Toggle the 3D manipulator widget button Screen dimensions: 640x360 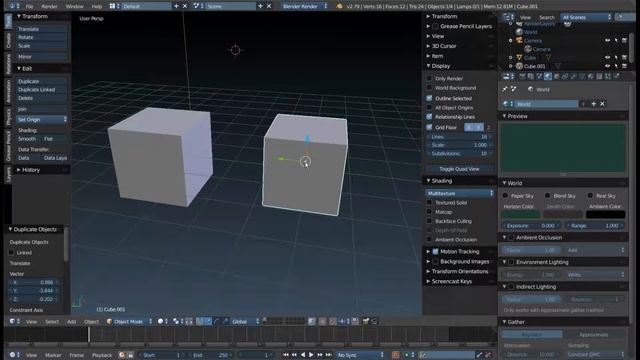200,322
